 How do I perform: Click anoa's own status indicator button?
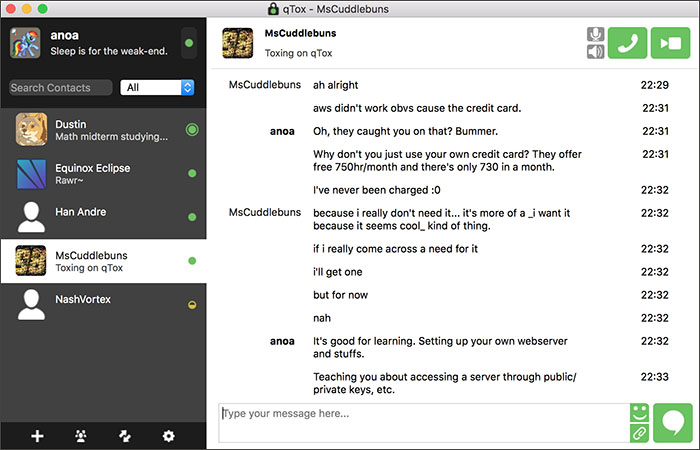point(188,44)
